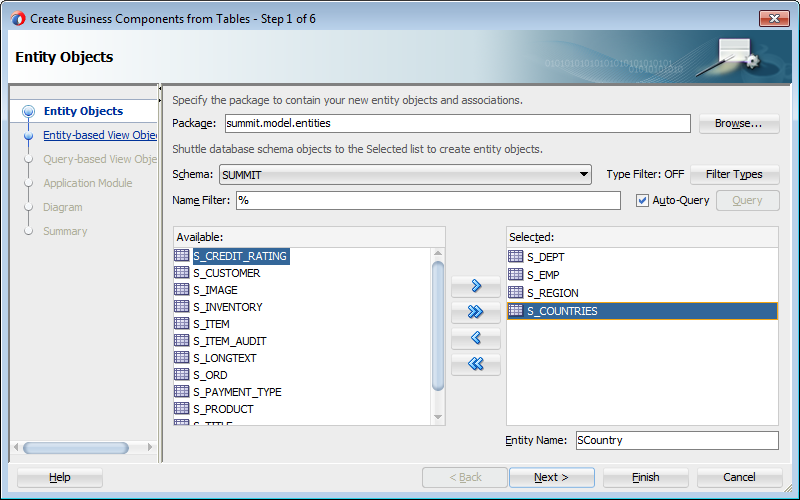This screenshot has width=800, height=500.
Task: Select S_ITEM_AUDIT in Available list
Action: (x=230, y=341)
